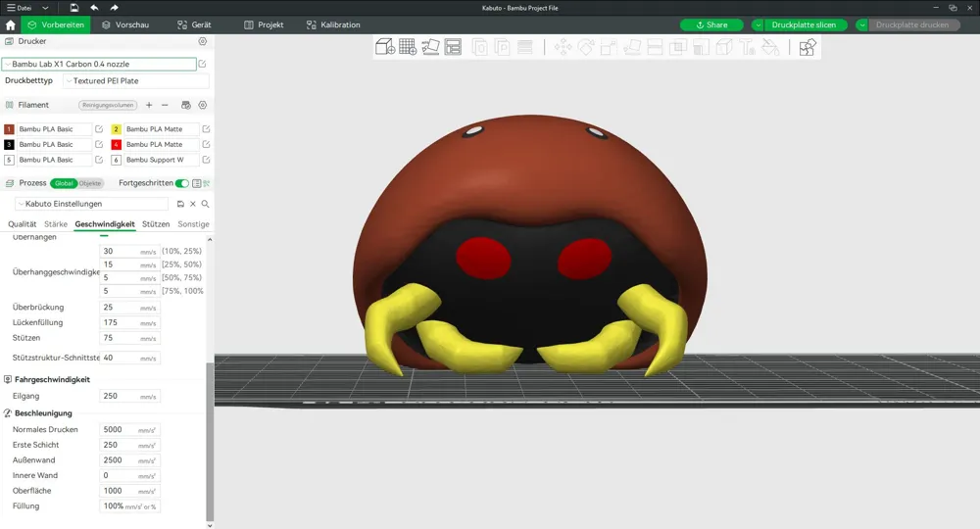Click the Share button
This screenshot has height=529, width=980.
click(x=711, y=25)
